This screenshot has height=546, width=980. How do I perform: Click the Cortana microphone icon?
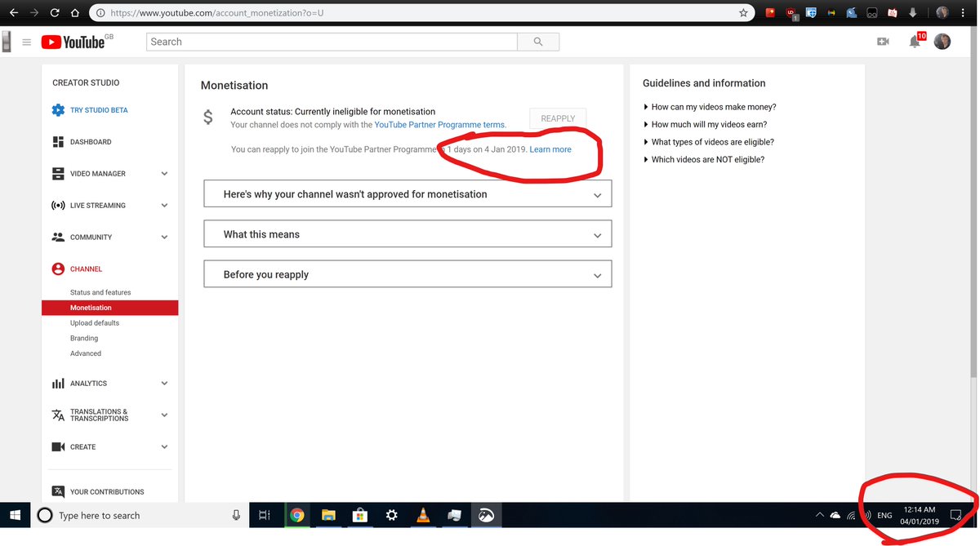coord(236,515)
